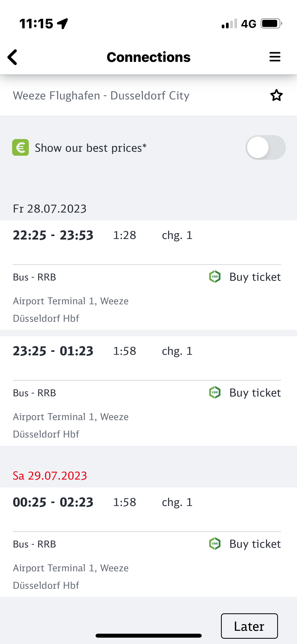Tap the location arrow in status bar
The height and width of the screenshot is (644, 297).
click(63, 24)
